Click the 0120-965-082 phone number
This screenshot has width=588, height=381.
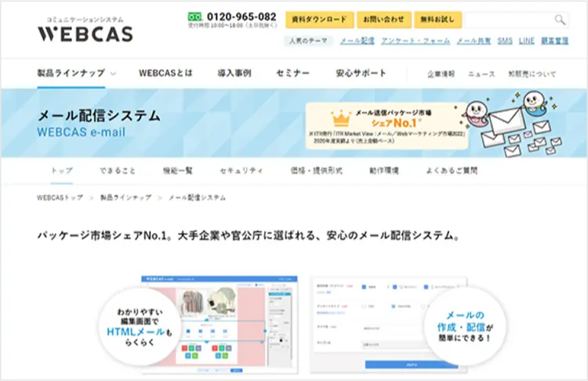241,16
